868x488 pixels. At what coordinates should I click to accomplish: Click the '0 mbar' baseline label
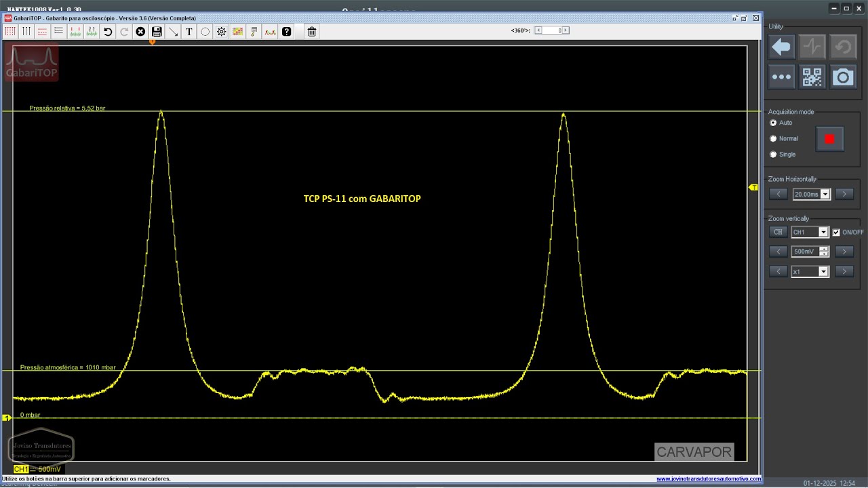click(30, 415)
